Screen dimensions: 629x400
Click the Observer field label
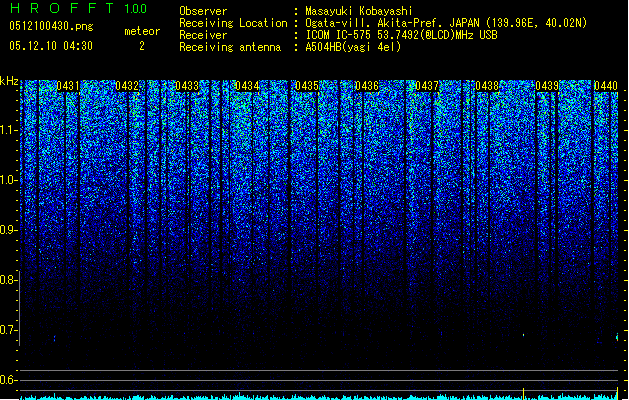pos(203,11)
